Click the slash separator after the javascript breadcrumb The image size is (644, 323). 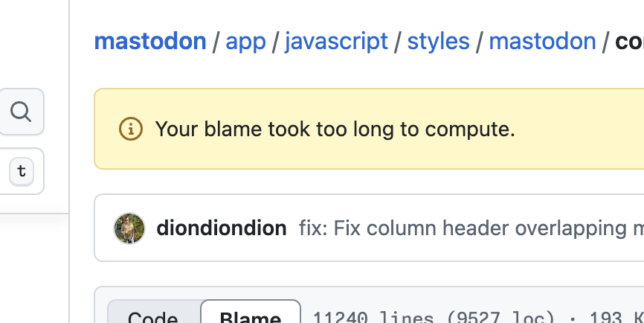(397, 42)
